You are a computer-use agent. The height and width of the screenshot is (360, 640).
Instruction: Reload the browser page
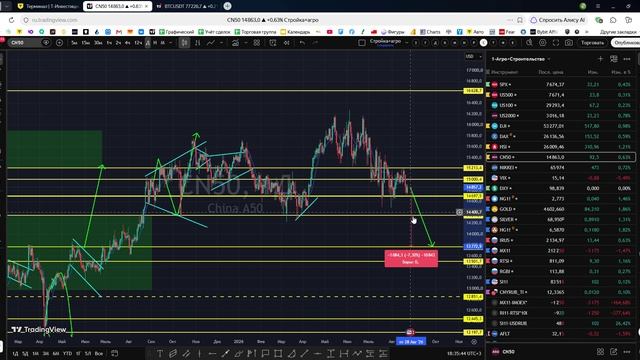click(x=11, y=20)
